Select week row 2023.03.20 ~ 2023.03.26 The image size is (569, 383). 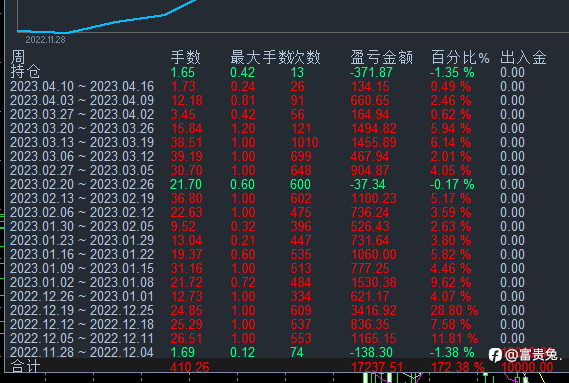[82, 128]
